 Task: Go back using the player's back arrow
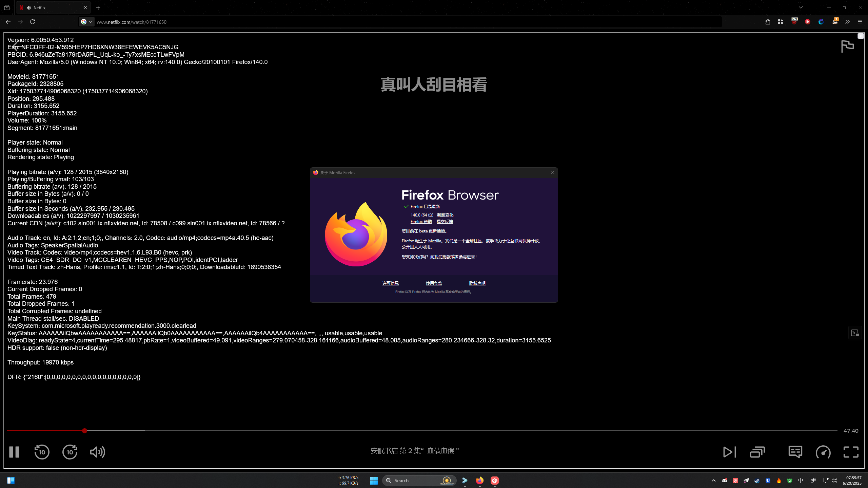pyautogui.click(x=16, y=47)
